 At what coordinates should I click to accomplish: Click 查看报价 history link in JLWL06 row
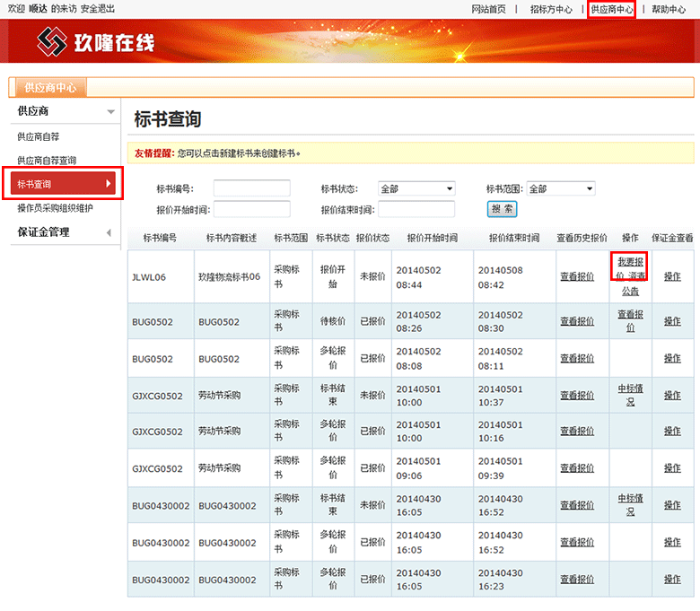(576, 276)
